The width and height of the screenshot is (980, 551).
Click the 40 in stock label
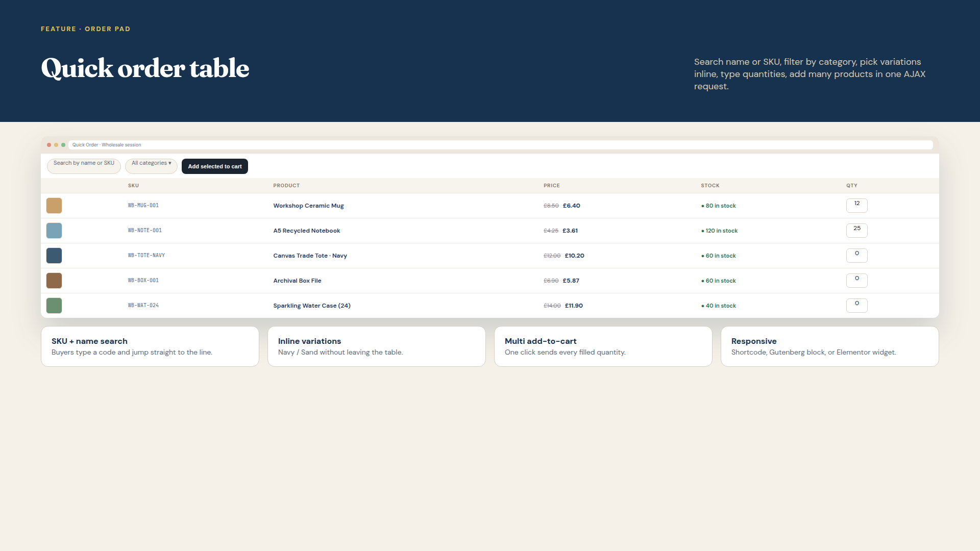[719, 306]
